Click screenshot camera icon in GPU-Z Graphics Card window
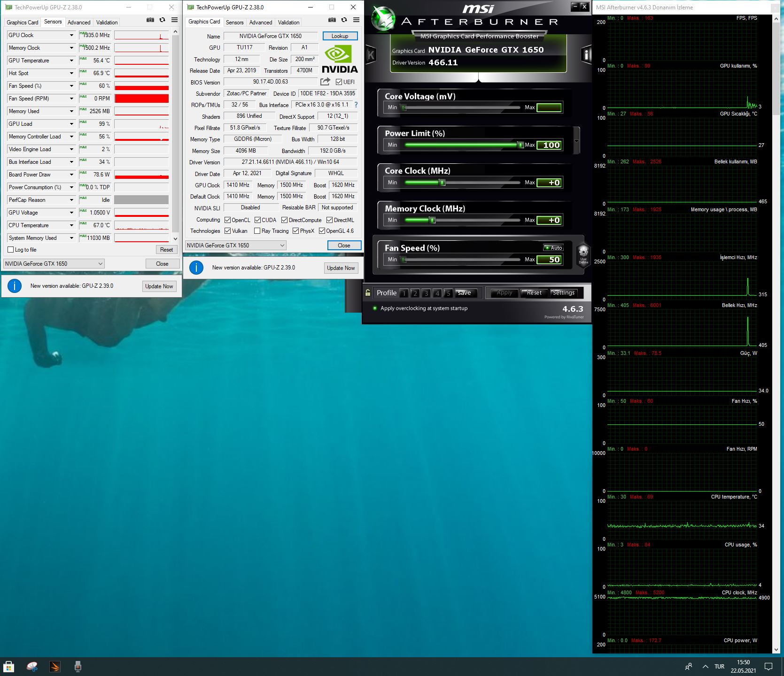The width and height of the screenshot is (784, 676). click(x=332, y=20)
